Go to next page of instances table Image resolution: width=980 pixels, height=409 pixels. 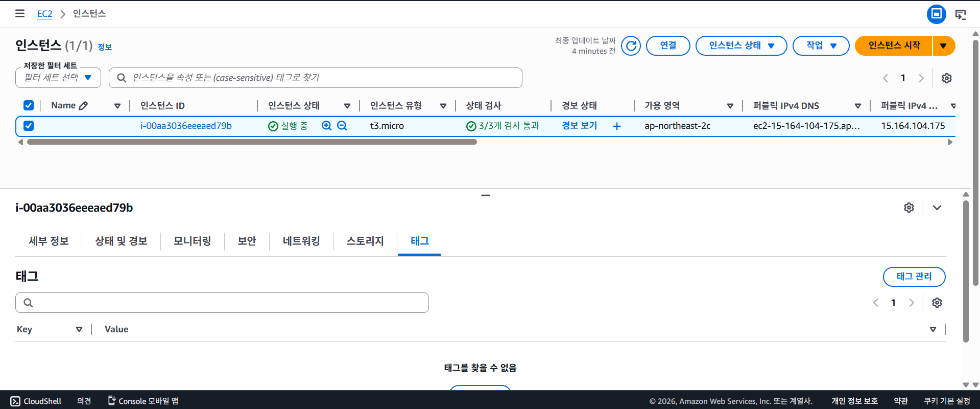[921, 78]
